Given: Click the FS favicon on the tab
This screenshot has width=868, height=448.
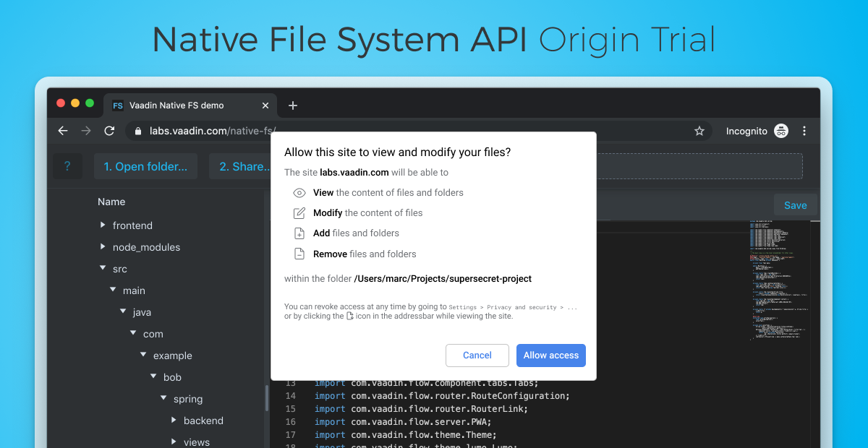Looking at the screenshot, I should 118,105.
